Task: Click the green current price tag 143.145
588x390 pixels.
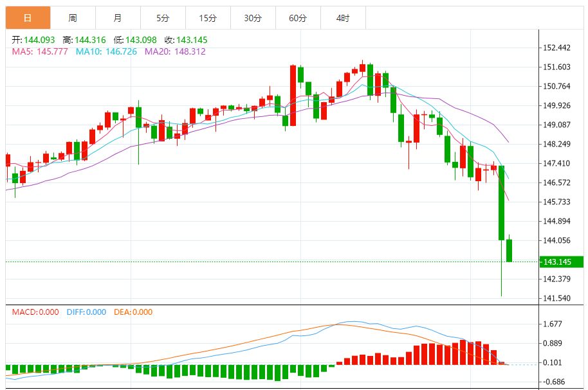Action: pyautogui.click(x=562, y=262)
